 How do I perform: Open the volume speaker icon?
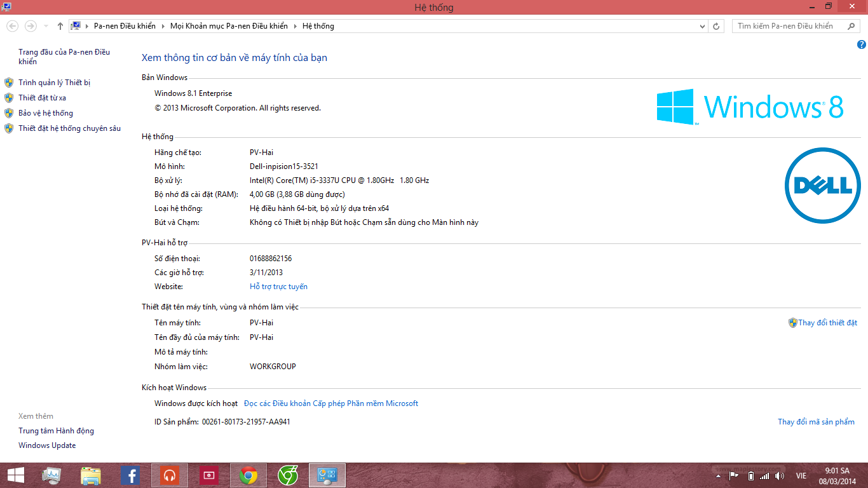(780, 476)
